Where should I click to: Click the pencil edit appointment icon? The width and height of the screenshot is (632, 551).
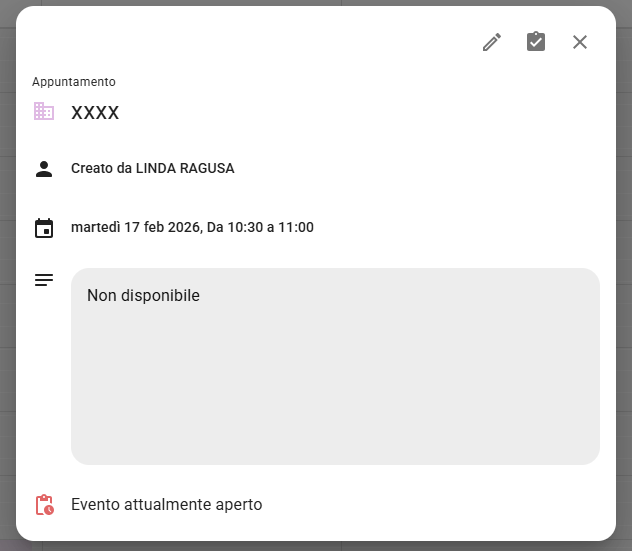(491, 42)
